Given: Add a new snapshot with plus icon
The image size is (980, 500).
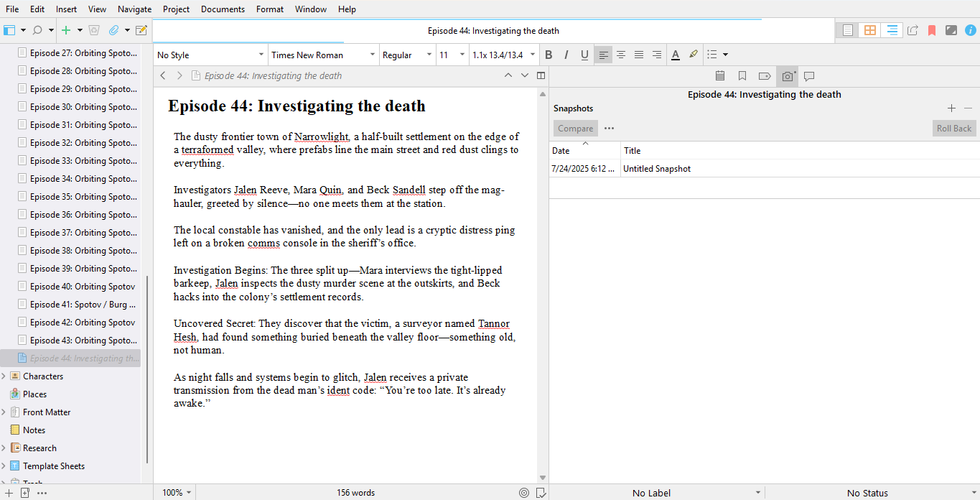Looking at the screenshot, I should (951, 108).
